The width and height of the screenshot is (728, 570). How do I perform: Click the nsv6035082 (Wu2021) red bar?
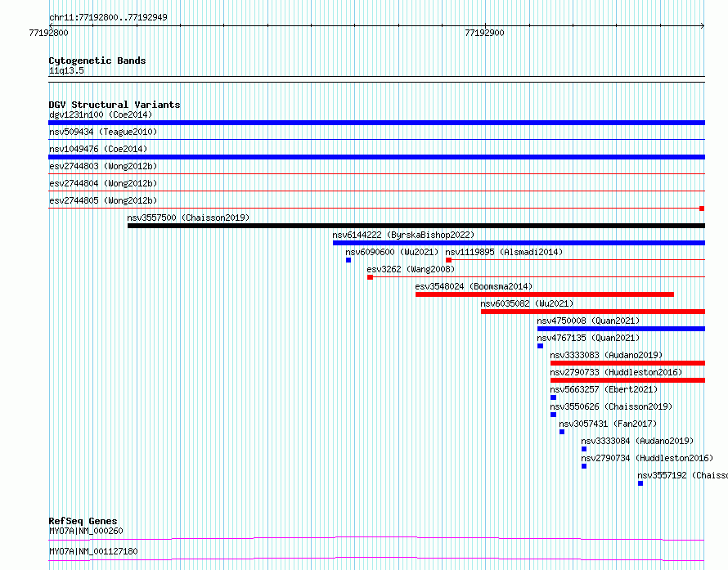coord(593,312)
